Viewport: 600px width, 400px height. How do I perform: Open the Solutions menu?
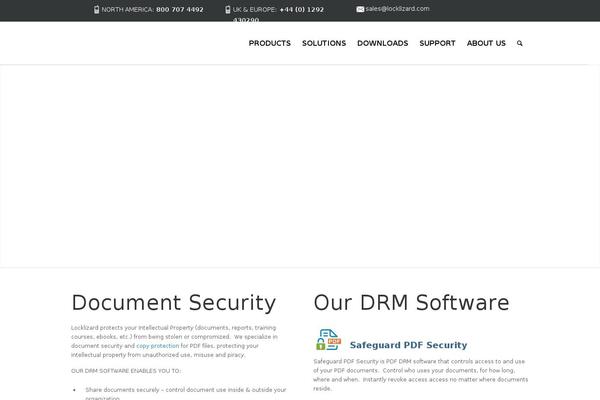[324, 43]
